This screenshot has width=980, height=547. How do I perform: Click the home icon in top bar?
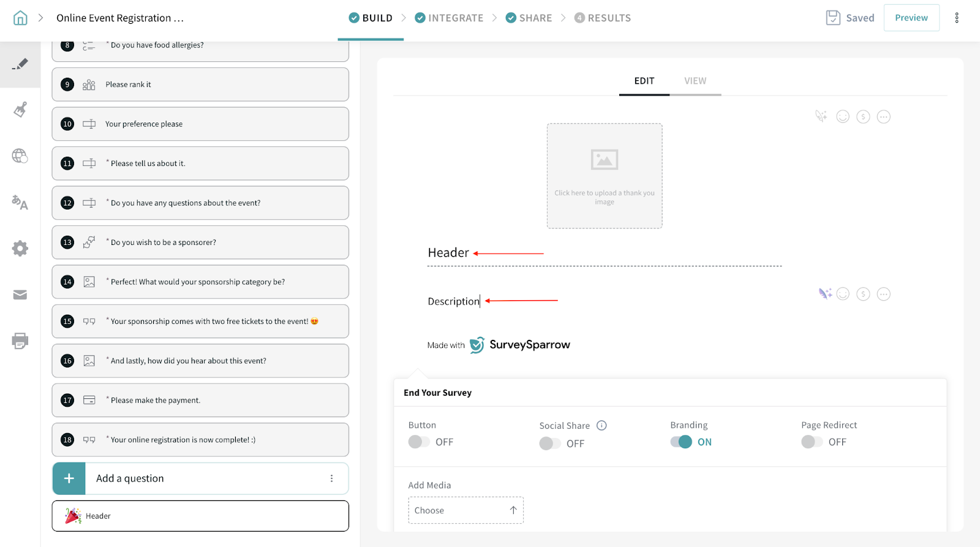coord(20,18)
